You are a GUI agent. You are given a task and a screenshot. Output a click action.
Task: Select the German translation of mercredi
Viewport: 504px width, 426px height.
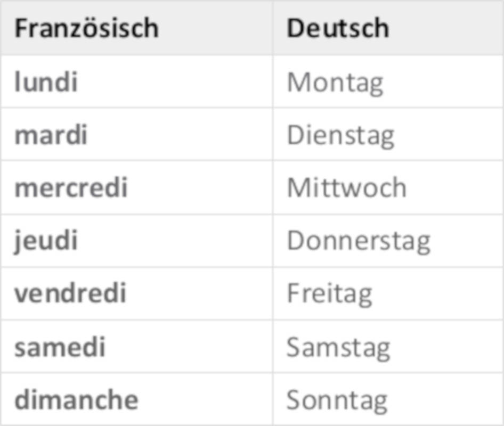click(346, 187)
